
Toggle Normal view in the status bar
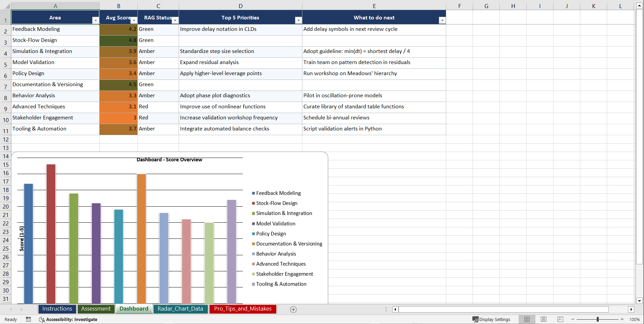[527, 319]
